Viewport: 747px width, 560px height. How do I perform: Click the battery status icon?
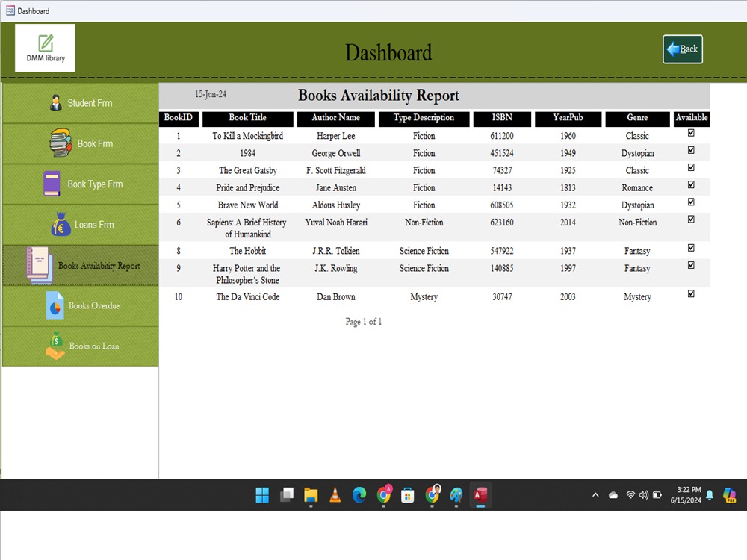pyautogui.click(x=657, y=495)
